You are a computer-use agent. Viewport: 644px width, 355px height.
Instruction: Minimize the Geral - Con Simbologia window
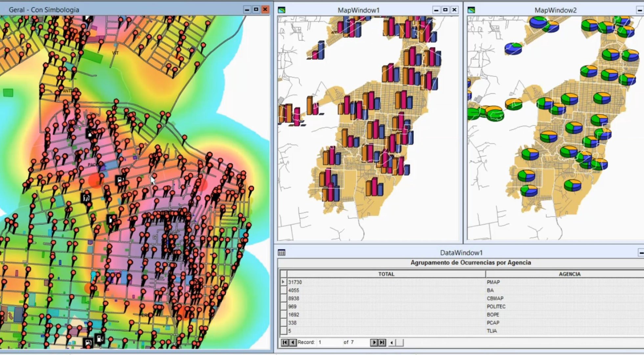247,10
